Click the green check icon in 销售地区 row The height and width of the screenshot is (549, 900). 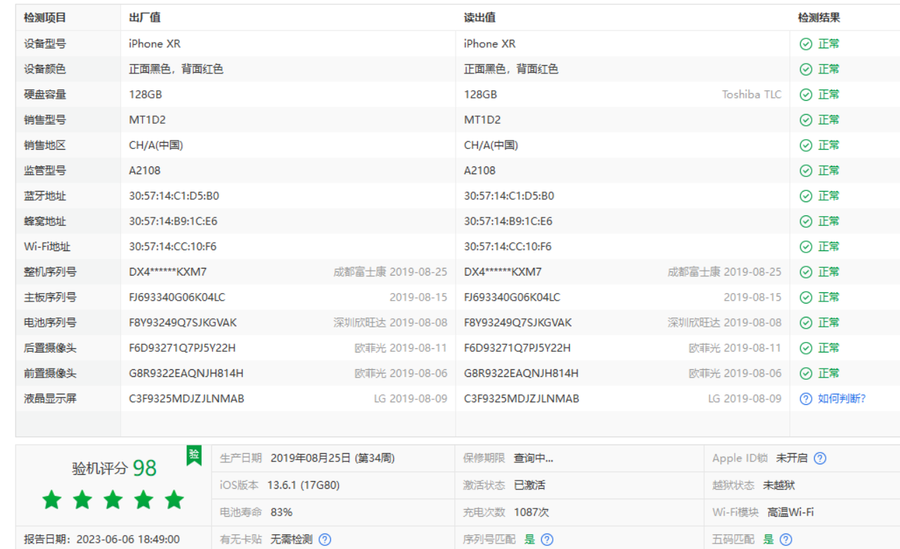(806, 145)
